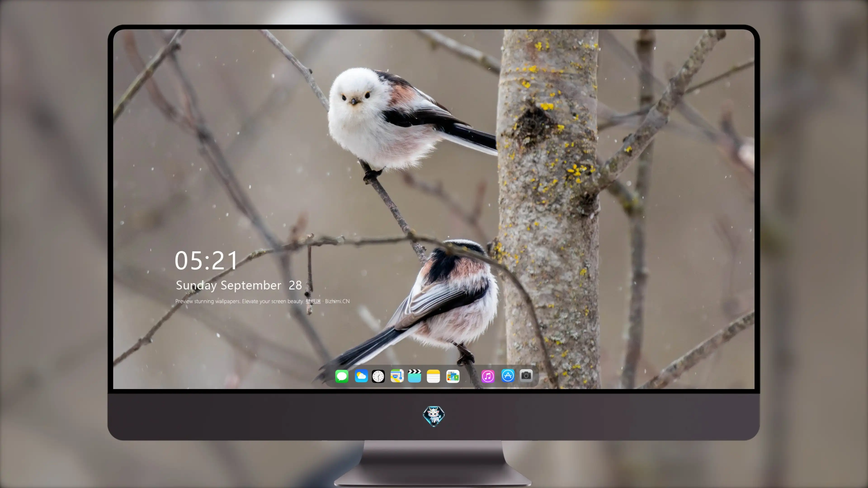Image resolution: width=868 pixels, height=488 pixels.
Task: Click the Bizhimi.CN preview caption text
Action: [262, 301]
